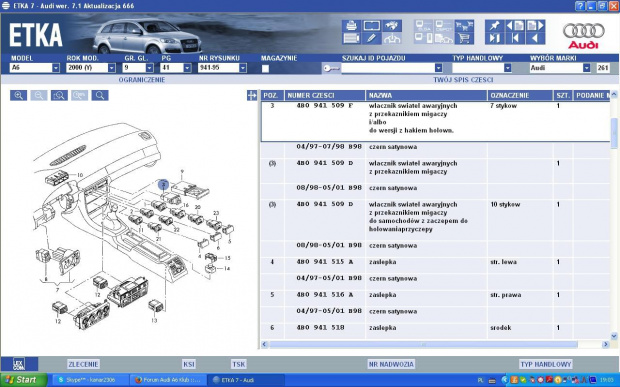This screenshot has height=387, width=620.
Task: Jump to first with the bar-left-arrow icon
Action: coord(515,38)
